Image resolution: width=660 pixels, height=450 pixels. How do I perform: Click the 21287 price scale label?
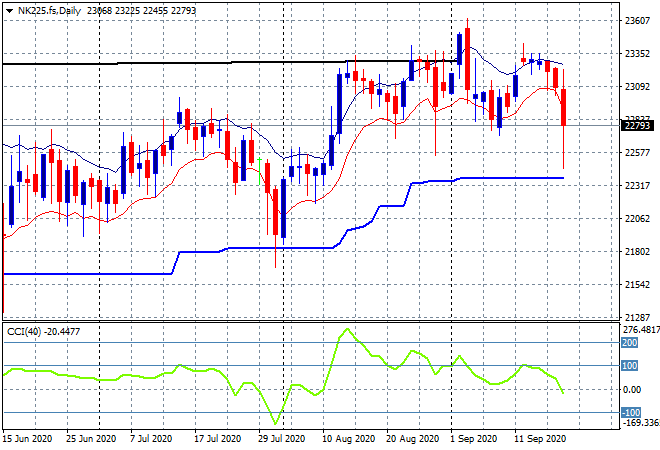point(637,317)
